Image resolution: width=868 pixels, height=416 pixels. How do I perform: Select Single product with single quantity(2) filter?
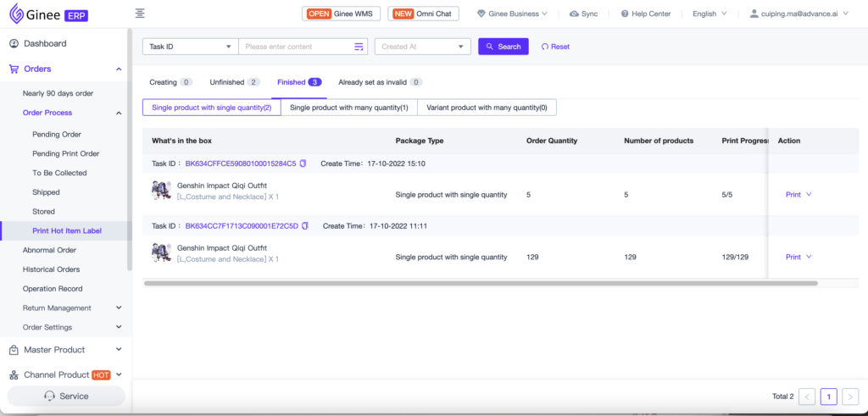point(211,108)
